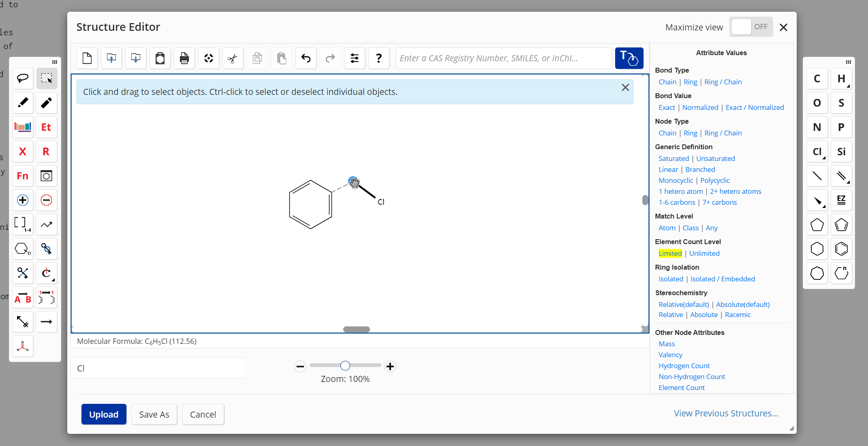This screenshot has width=868, height=446.
Task: Select the Carbon atom button
Action: pyautogui.click(x=817, y=79)
